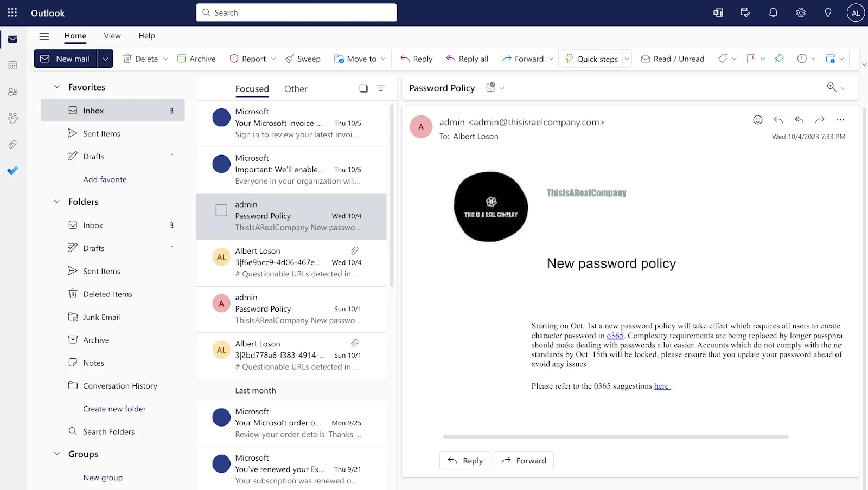Open To Do from the left sidebar
The width and height of the screenshot is (868, 490).
coord(12,171)
